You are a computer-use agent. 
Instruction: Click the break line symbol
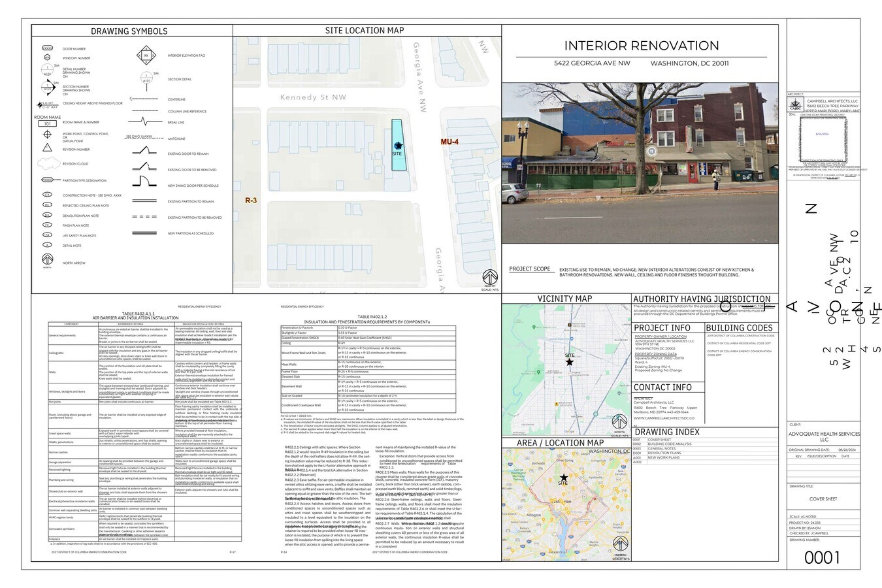click(144, 122)
